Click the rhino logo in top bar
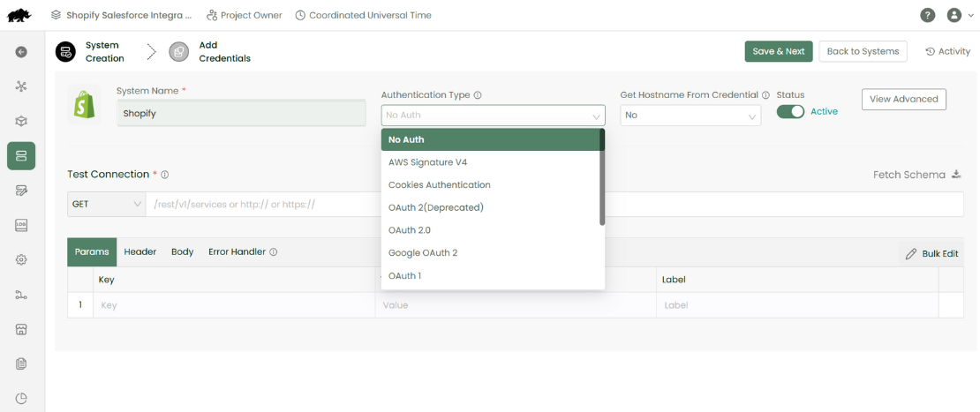The image size is (980, 412). click(19, 15)
